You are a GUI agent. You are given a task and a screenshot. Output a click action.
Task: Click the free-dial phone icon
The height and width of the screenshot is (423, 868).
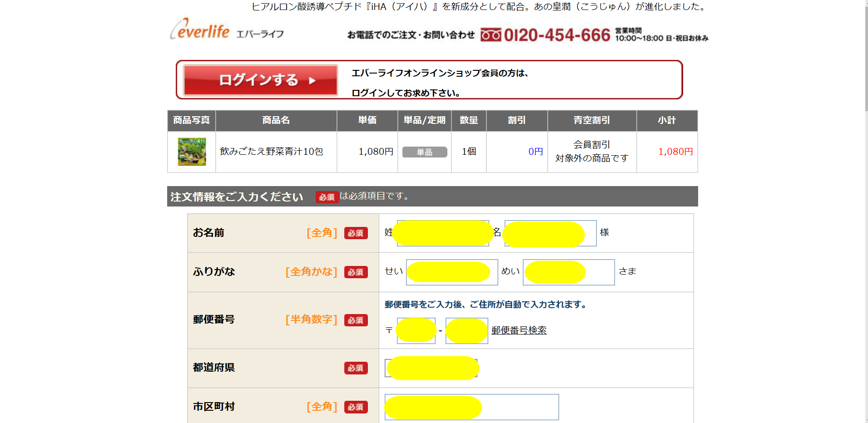coord(491,35)
